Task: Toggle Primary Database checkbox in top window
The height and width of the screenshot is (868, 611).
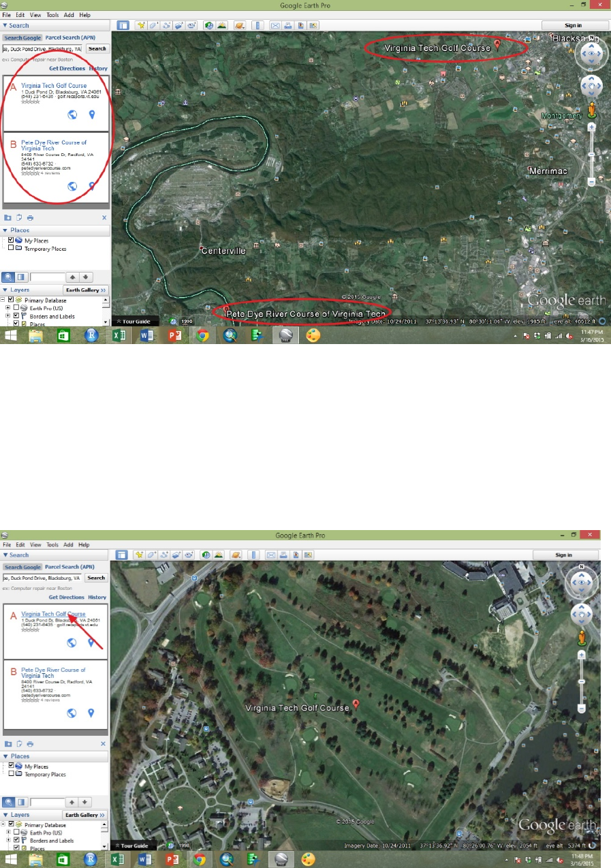Action: 11,300
